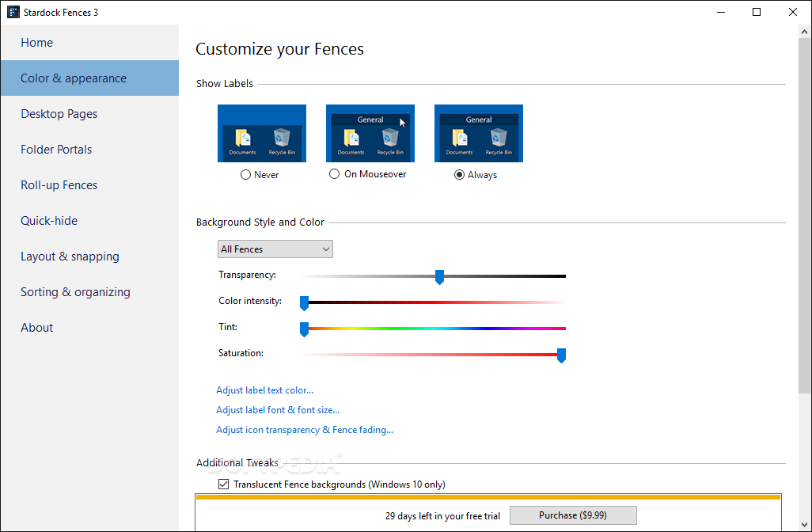Toggle Translucent Fence backgrounds checkbox

224,484
